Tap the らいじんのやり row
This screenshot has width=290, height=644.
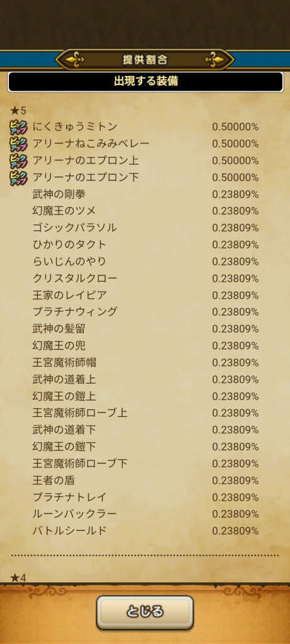145,262
